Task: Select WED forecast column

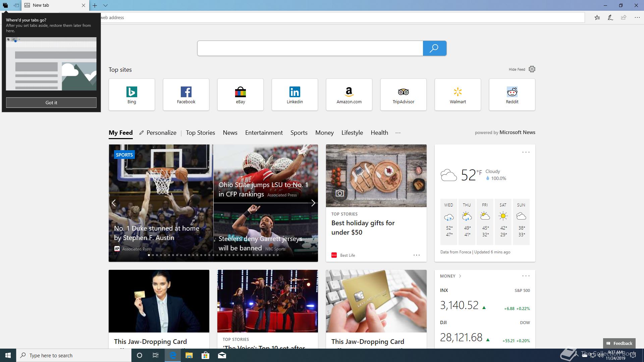Action: 449,222
